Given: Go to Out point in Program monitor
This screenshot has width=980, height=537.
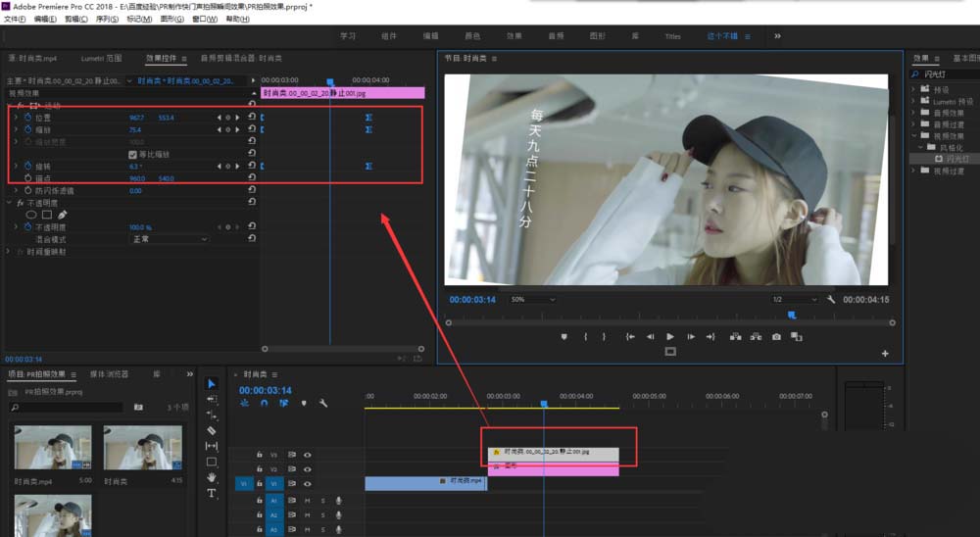Looking at the screenshot, I should point(710,336).
